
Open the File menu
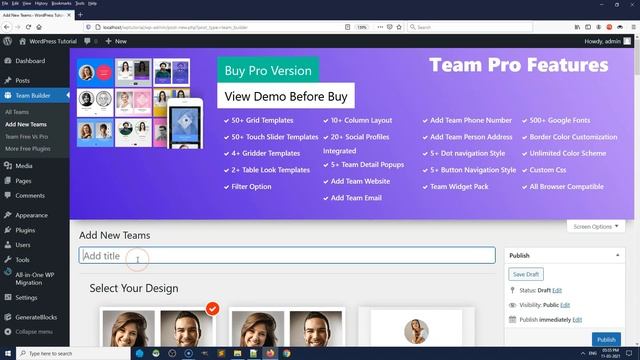pyautogui.click(x=4, y=3)
